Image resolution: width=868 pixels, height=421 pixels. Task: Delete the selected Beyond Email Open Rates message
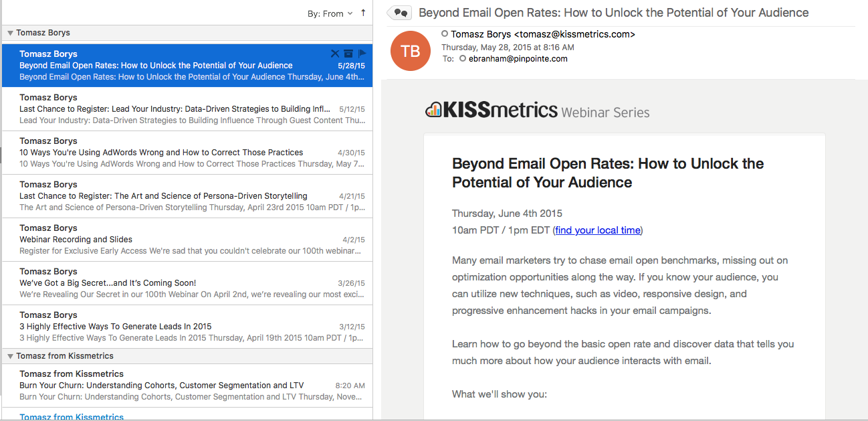pyautogui.click(x=335, y=54)
